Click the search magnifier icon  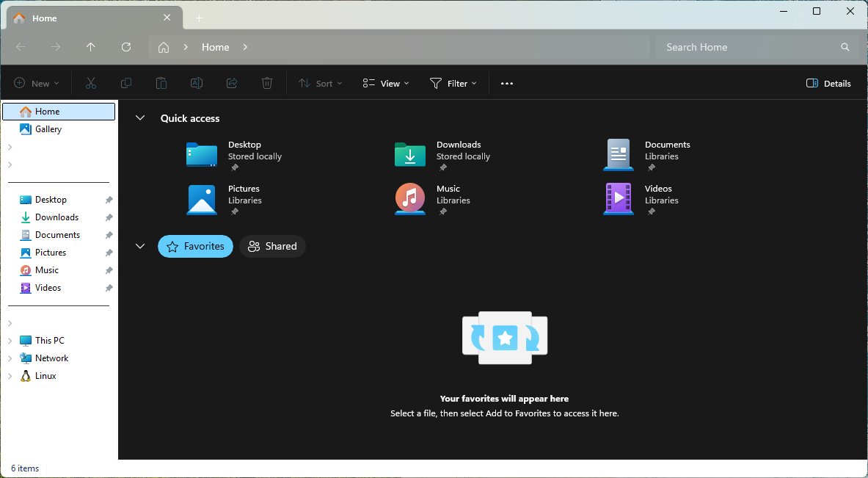coord(845,47)
